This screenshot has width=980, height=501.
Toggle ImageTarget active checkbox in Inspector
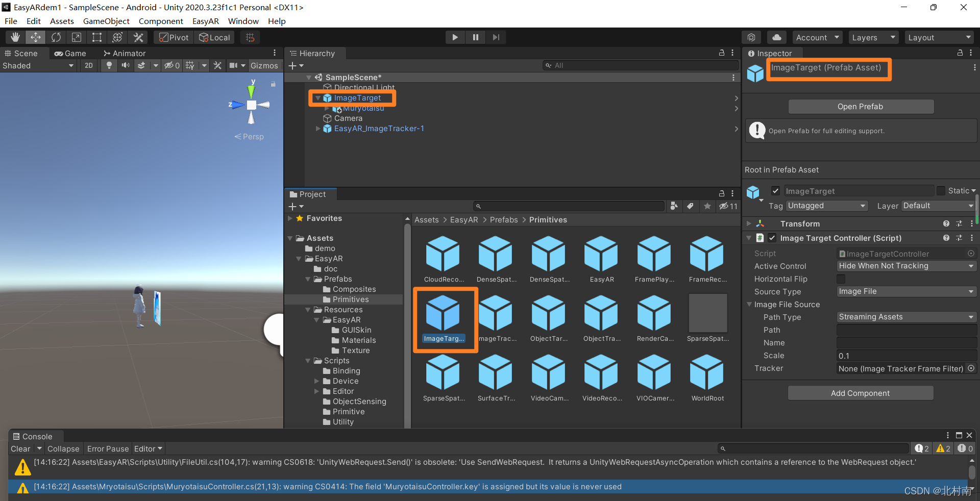[x=775, y=191]
